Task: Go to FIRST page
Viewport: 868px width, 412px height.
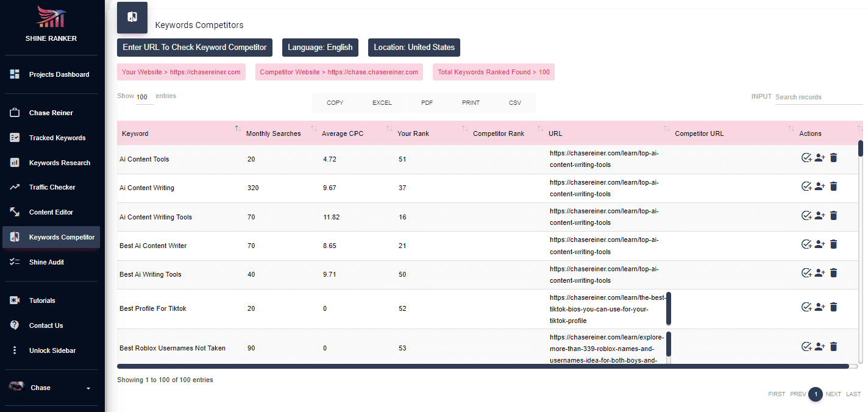Action: coord(777,394)
